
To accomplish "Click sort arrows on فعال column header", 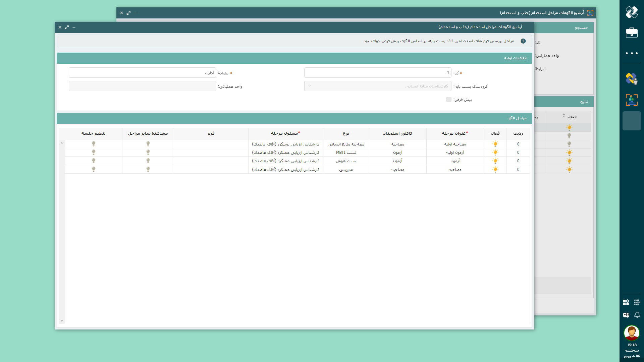I will point(564,116).
